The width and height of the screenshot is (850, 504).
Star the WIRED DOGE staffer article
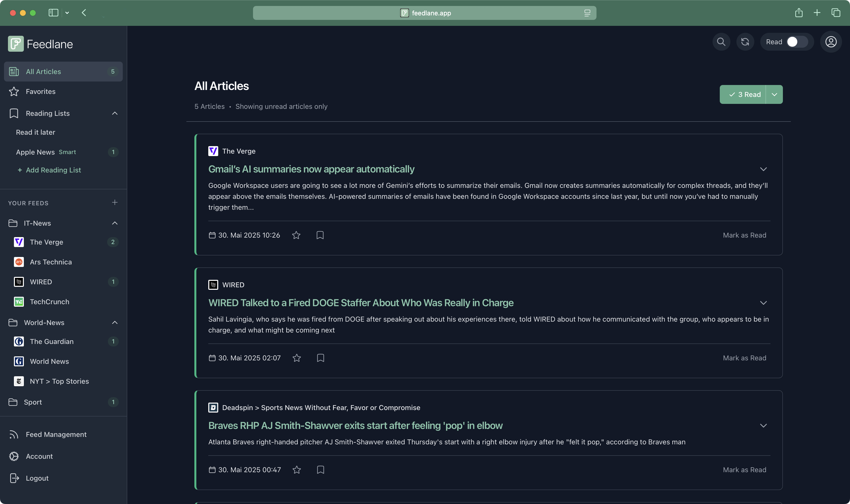coord(297,358)
